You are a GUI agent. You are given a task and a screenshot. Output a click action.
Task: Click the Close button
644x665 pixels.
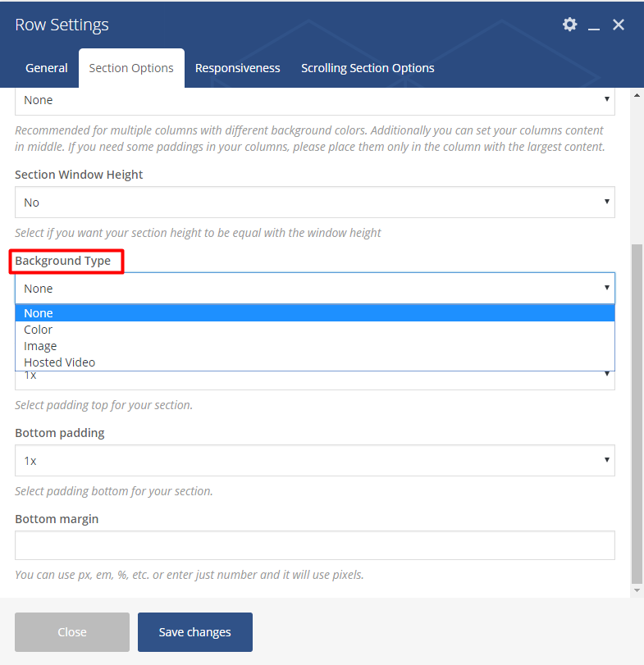[72, 632]
